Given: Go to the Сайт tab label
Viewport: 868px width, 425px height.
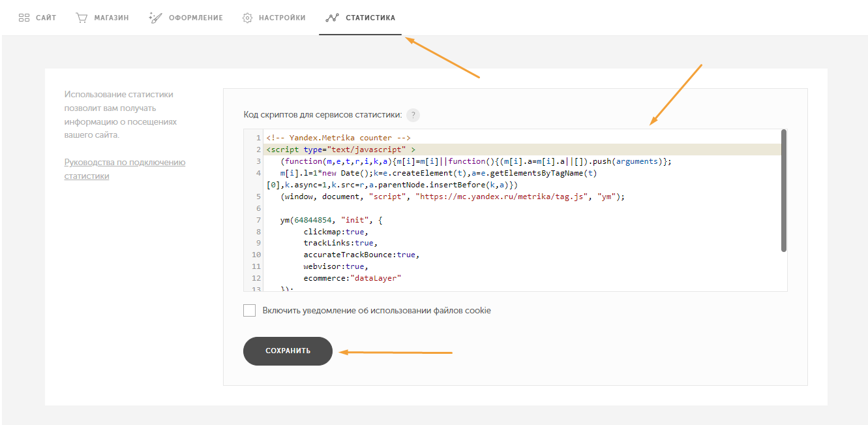Looking at the screenshot, I should click(46, 18).
